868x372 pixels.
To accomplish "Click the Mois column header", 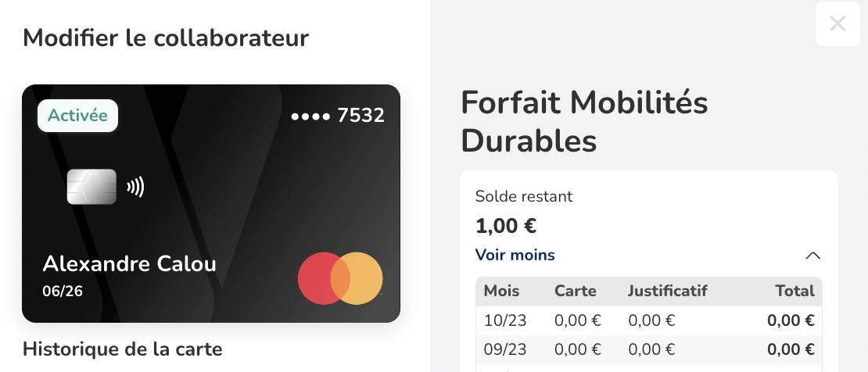I will point(502,291).
